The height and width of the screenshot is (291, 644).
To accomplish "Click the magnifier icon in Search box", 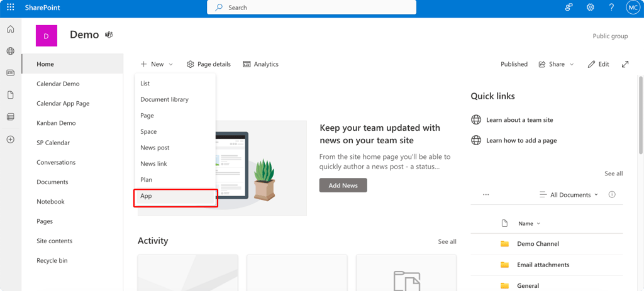I will click(219, 8).
